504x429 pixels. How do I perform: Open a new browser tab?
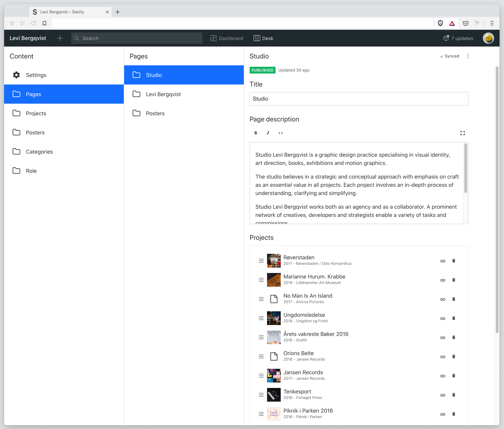(118, 12)
